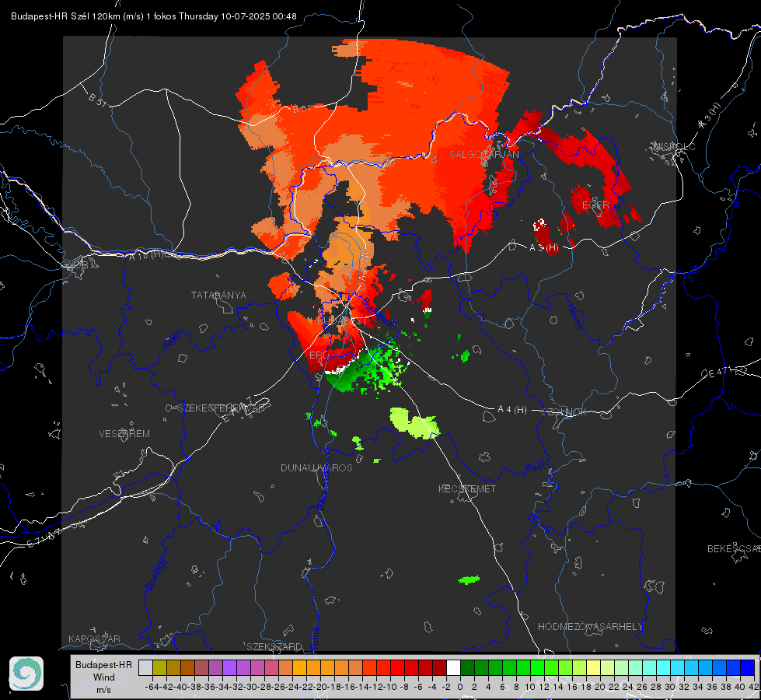Screen dimensions: 761x700
Task: Click the TATABÁNYA city label
Action: 218,296
